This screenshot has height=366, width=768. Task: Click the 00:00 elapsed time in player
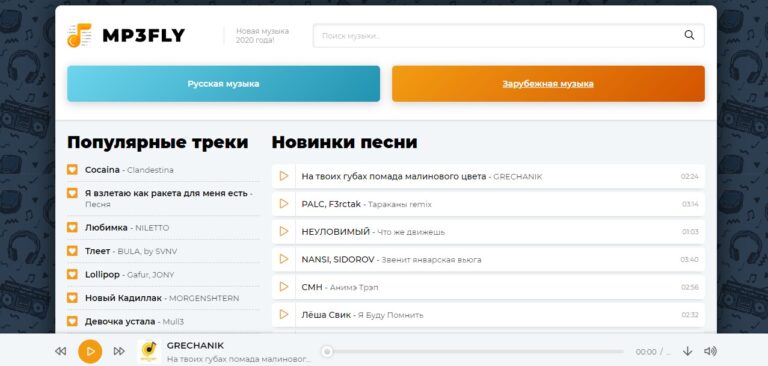coord(646,352)
